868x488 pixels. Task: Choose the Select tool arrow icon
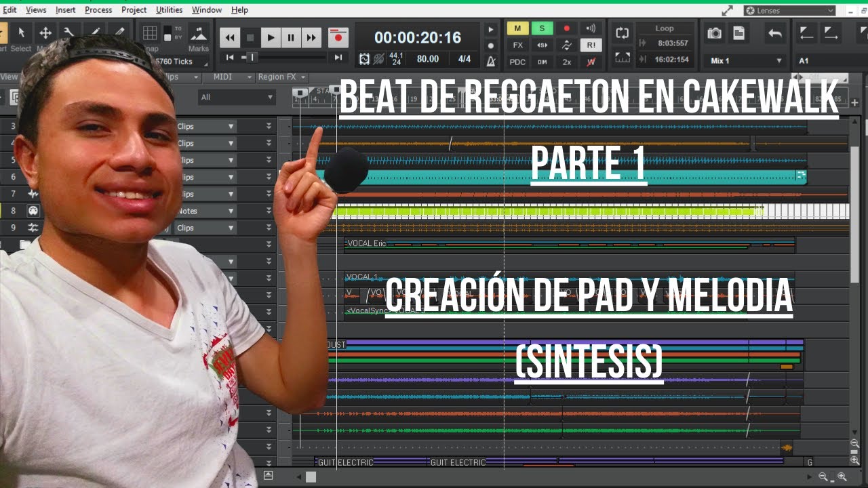click(x=21, y=33)
